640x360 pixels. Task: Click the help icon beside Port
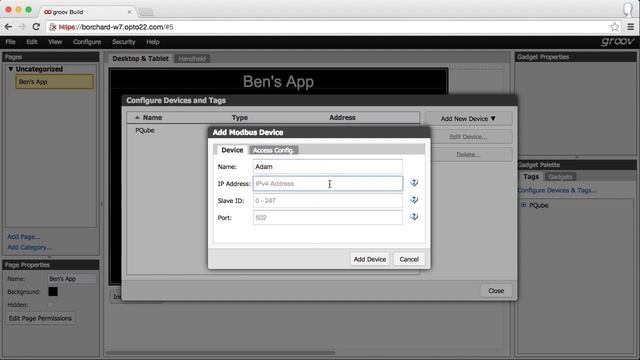click(414, 217)
